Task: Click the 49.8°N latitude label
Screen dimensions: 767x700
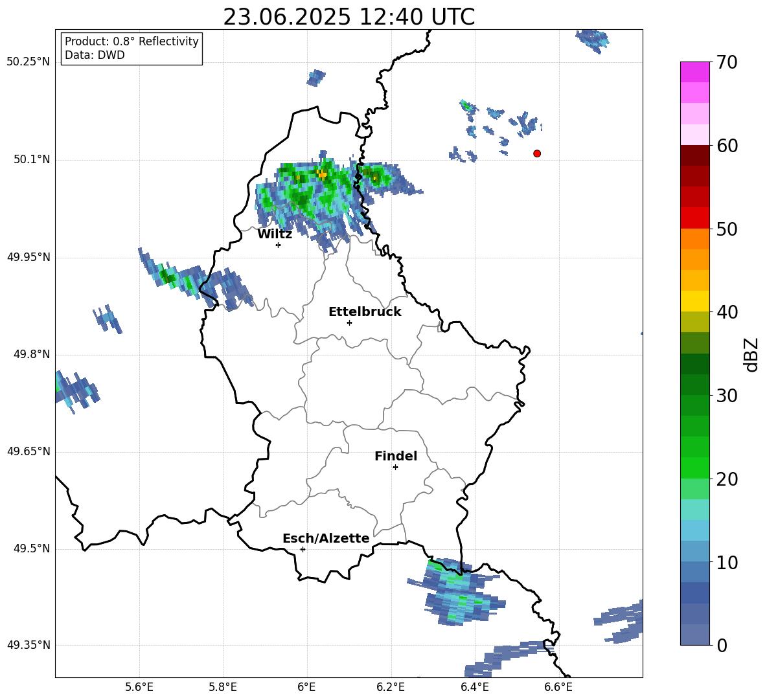Action: pos(32,354)
